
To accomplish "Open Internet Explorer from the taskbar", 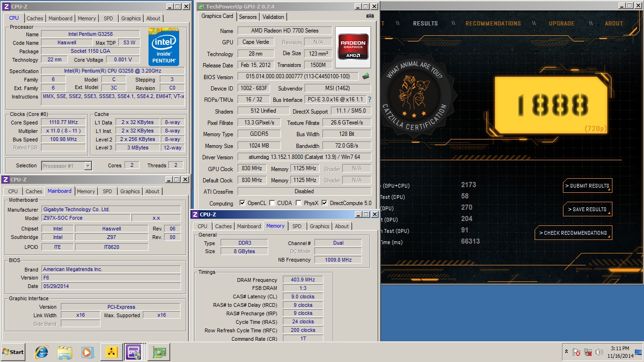I will [41, 352].
